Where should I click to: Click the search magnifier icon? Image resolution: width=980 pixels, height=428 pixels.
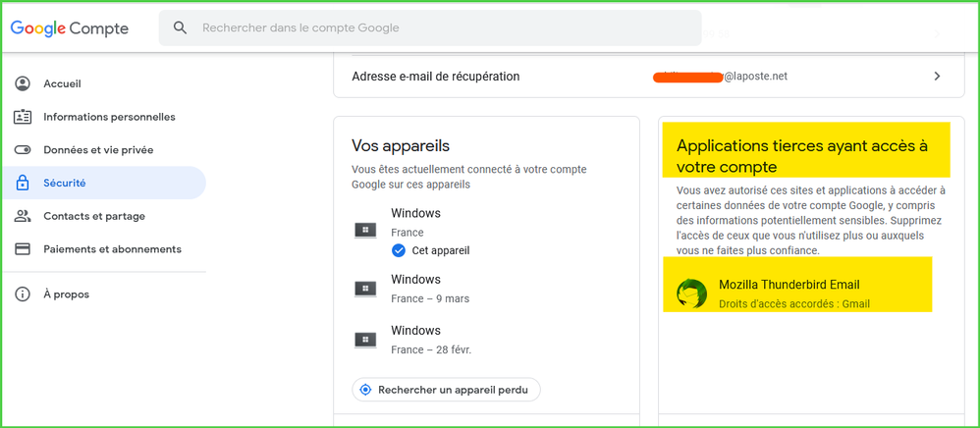180,28
